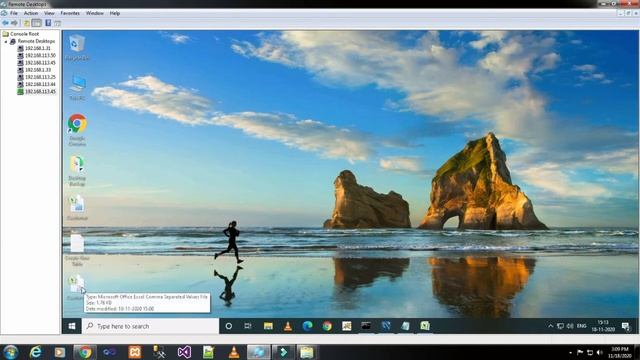Open the Action menu
Screen dimensions: 640x360
click(x=31, y=13)
